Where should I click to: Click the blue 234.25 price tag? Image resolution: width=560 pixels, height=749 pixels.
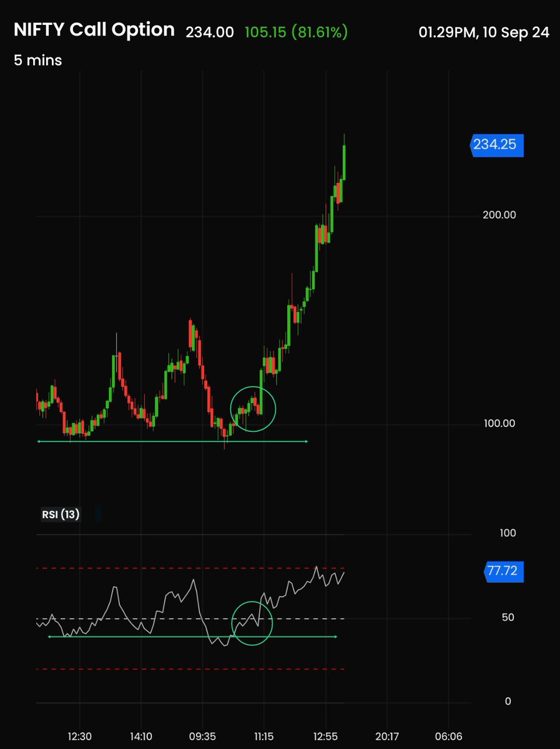click(x=496, y=145)
